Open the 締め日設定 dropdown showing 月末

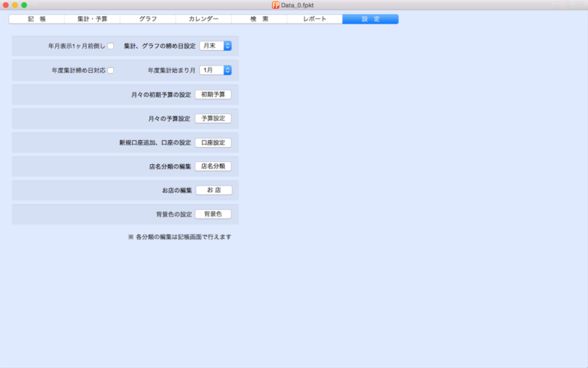(215, 46)
